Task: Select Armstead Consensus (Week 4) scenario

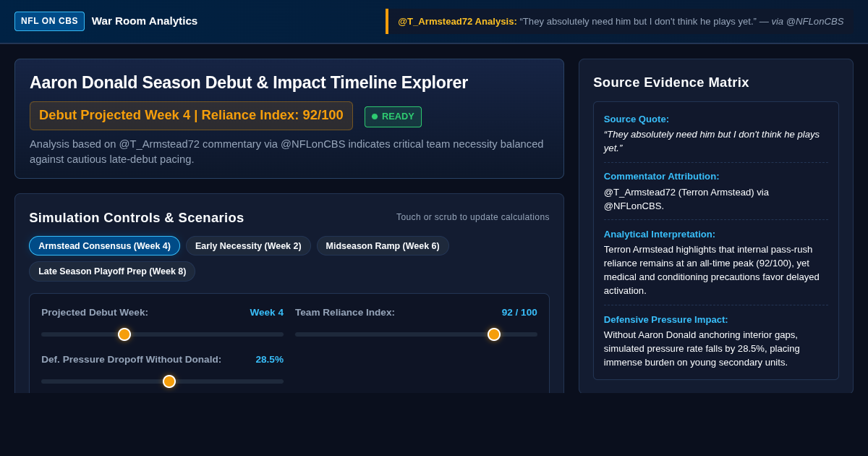Action: click(x=104, y=246)
